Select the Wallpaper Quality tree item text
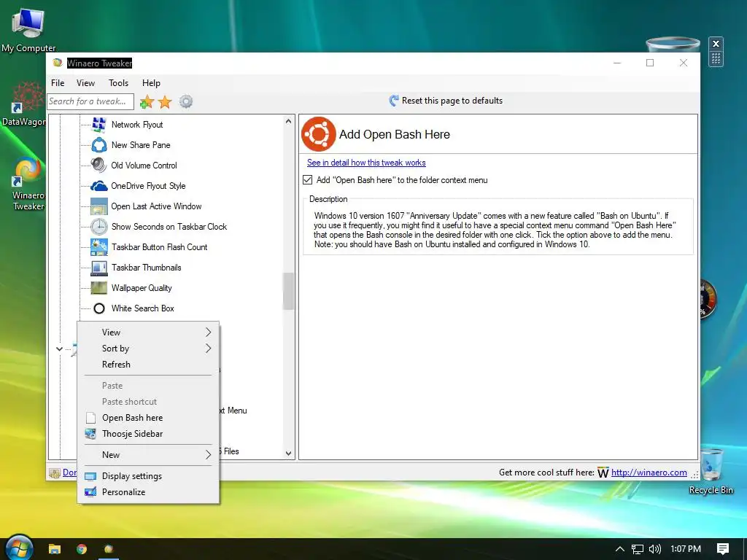This screenshot has width=747, height=560. (x=142, y=287)
